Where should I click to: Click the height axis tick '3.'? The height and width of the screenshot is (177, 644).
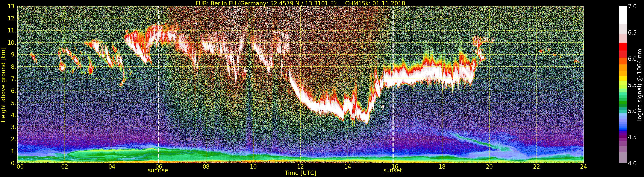point(13,127)
